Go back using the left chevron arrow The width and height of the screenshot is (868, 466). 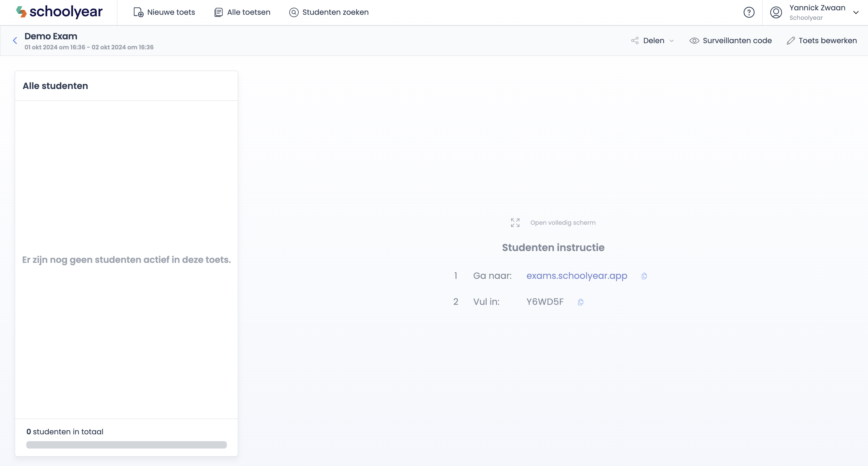(15, 41)
